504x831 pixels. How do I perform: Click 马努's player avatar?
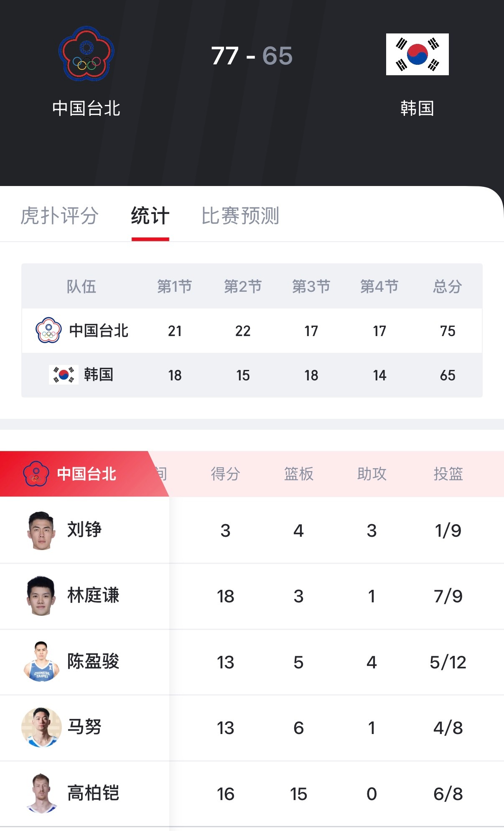[x=41, y=727]
